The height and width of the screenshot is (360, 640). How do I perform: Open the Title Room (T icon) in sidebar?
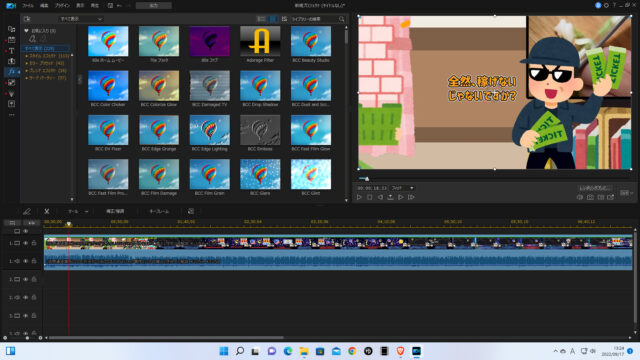tap(11, 51)
